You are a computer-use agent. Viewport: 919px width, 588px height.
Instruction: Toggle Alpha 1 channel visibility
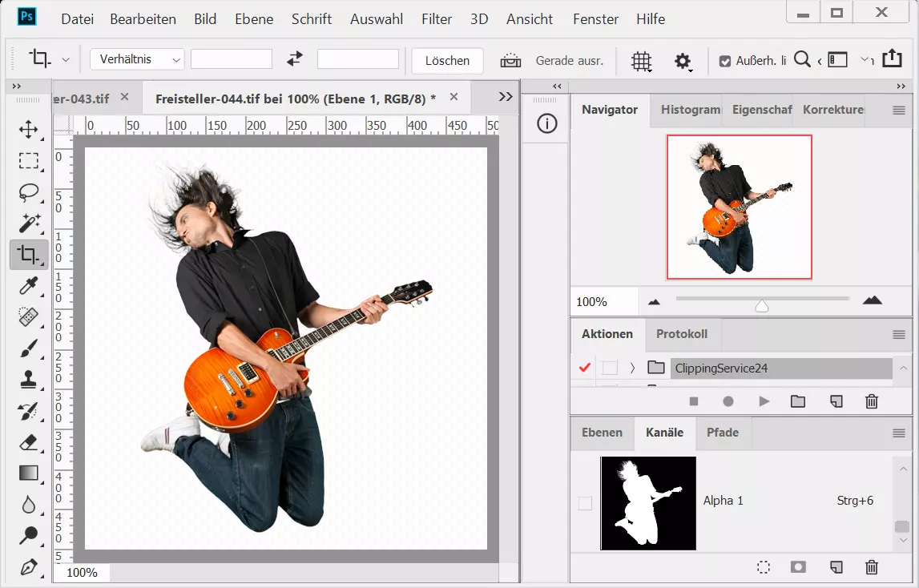pyautogui.click(x=585, y=503)
